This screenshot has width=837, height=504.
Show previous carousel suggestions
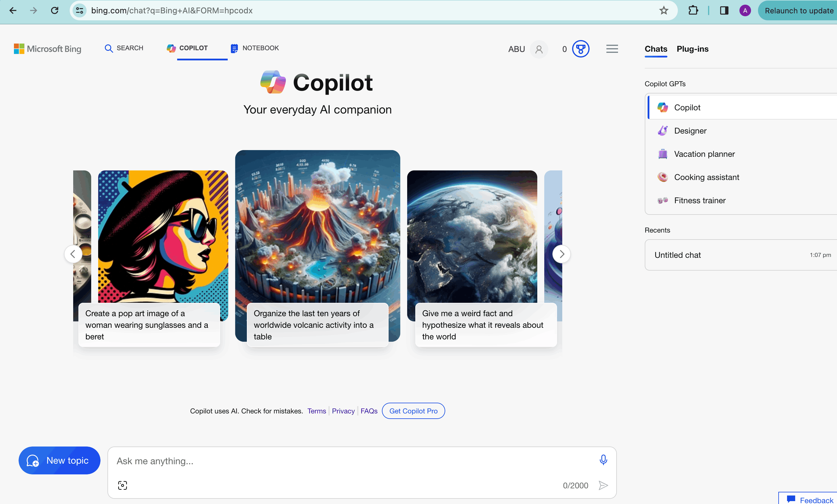coord(73,254)
